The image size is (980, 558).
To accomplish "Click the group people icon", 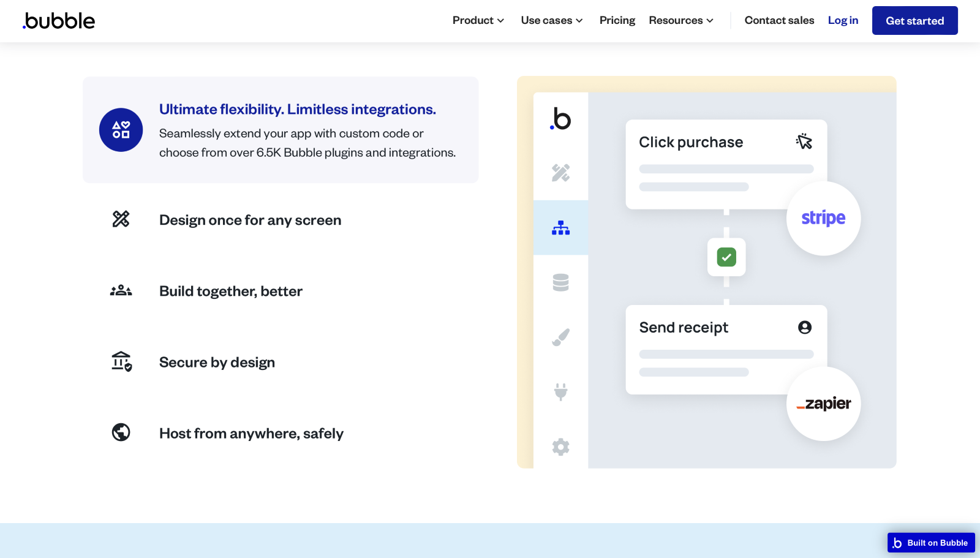I will 121,290.
